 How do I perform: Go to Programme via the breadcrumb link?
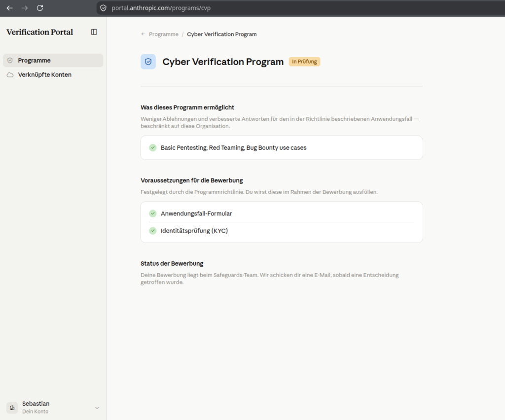[x=164, y=34]
